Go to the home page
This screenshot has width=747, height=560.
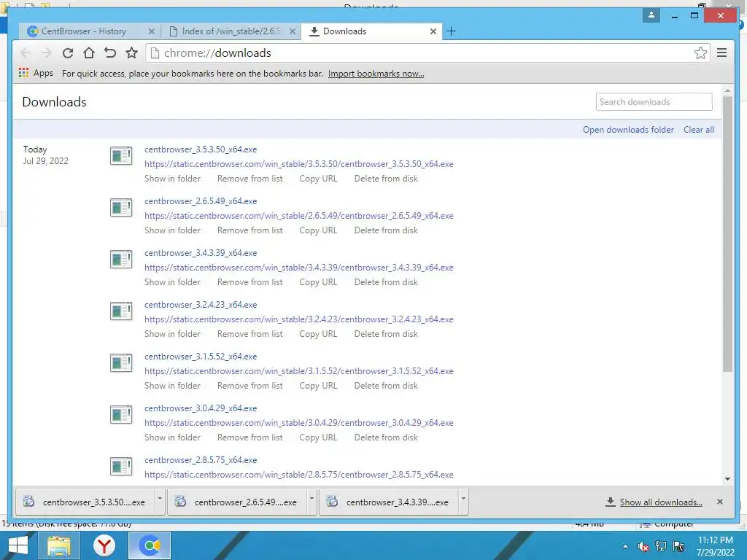point(88,52)
